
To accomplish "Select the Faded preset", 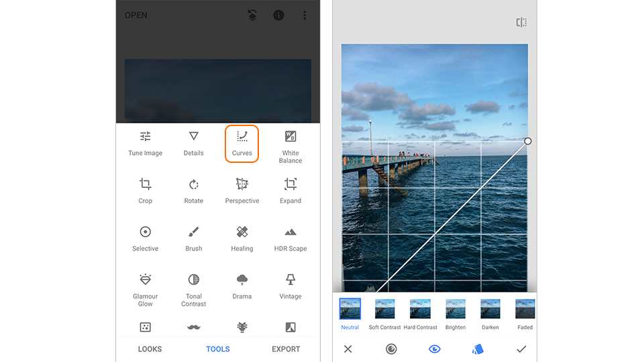I will pyautogui.click(x=525, y=314).
